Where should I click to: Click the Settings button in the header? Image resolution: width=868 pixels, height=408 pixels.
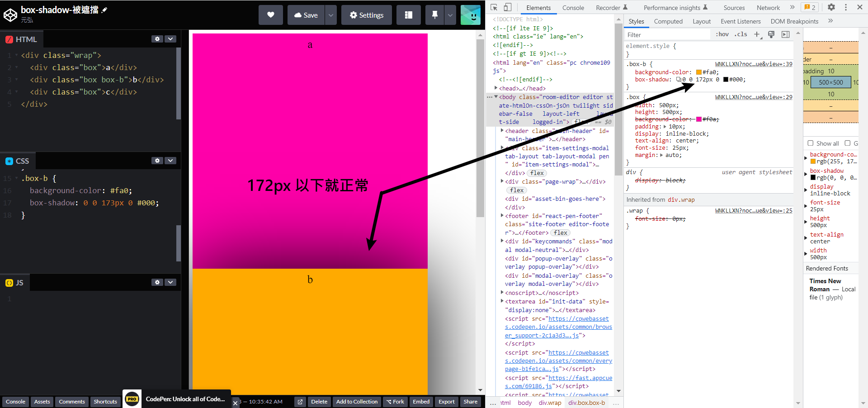tap(366, 15)
